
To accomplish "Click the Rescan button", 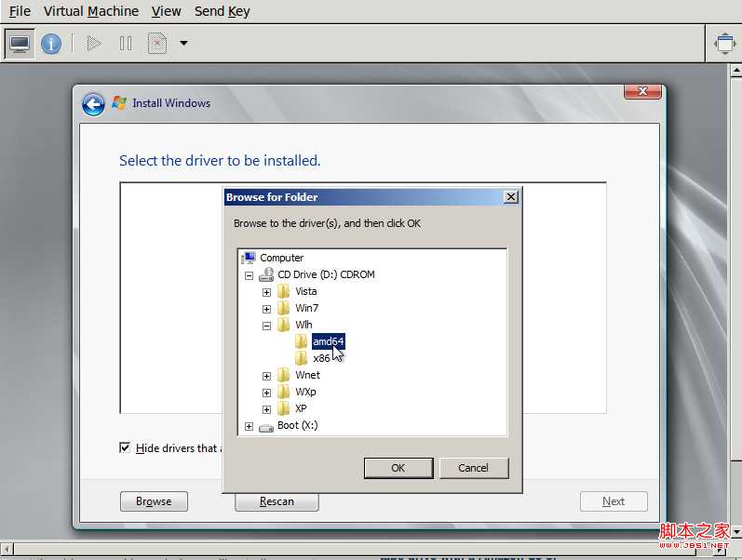I will (277, 501).
